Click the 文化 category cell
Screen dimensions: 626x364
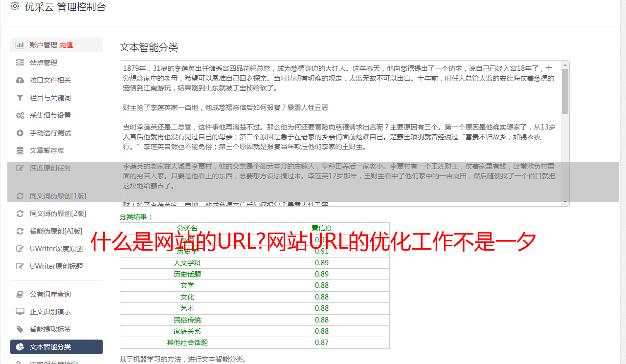tap(187, 297)
